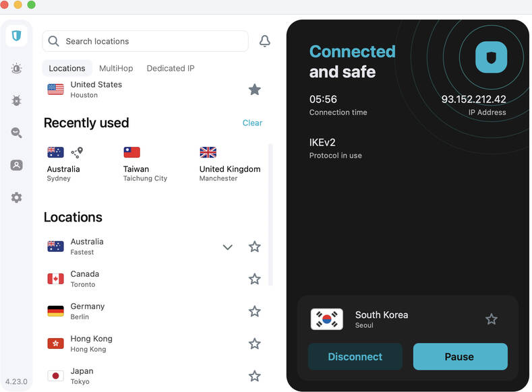This screenshot has height=392, width=532.
Task: Open the VPN shield section in sidebar
Action: tap(16, 36)
